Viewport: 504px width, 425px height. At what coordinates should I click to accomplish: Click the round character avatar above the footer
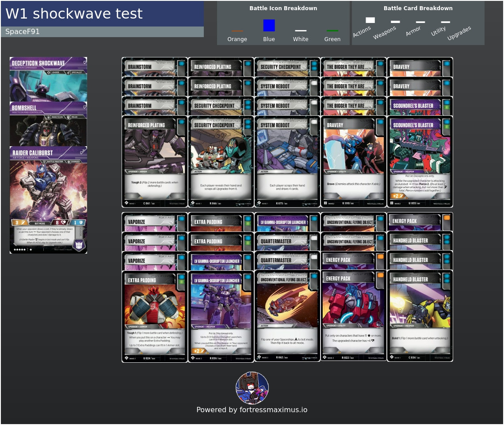coord(252,388)
